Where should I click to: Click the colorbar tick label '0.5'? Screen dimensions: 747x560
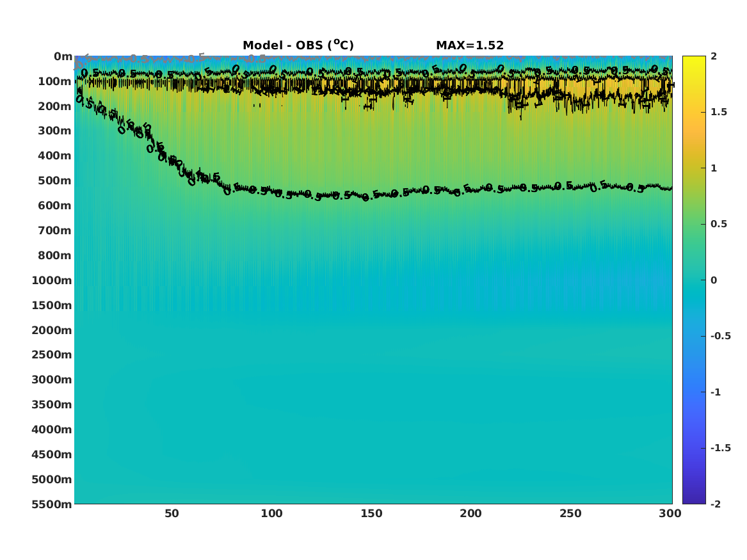point(719,224)
